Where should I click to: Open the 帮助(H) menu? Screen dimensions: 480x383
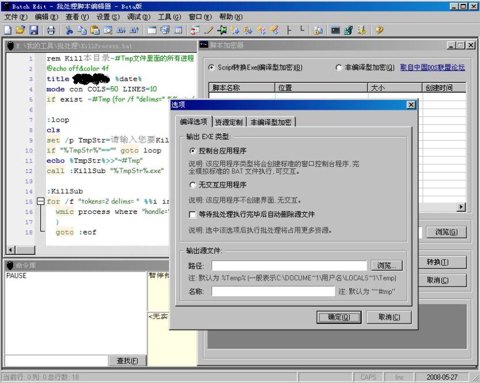(231, 17)
